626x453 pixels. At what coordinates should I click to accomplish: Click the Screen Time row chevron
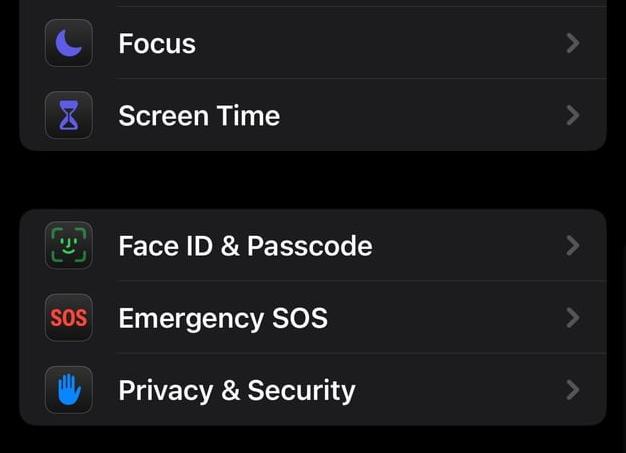click(x=572, y=116)
